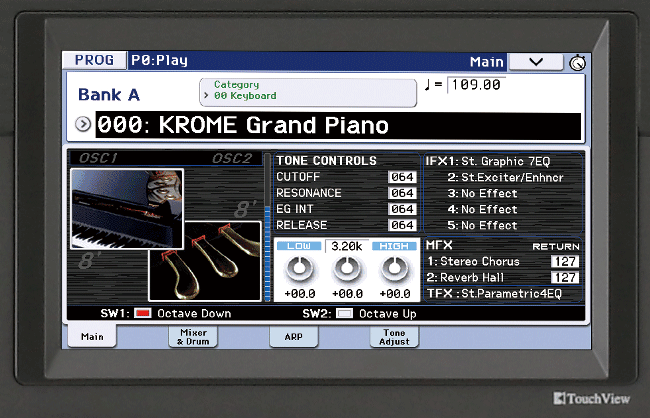Select the Stereo Chorus return value 127
The height and width of the screenshot is (418, 650).
pyautogui.click(x=565, y=262)
